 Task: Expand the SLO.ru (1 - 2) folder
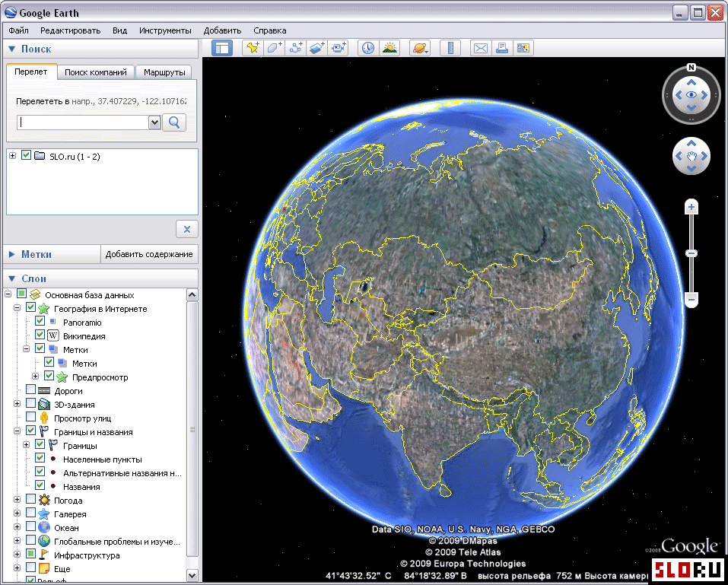(12, 155)
